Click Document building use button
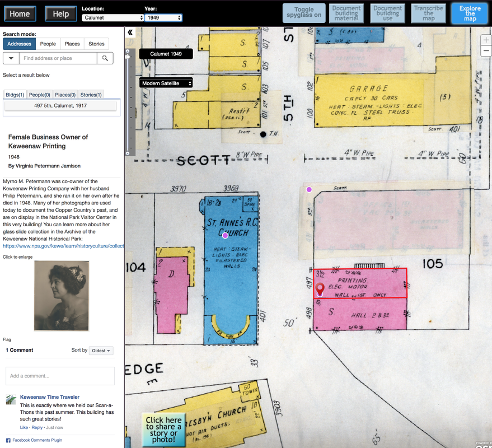This screenshot has width=492, height=448. coord(387,13)
